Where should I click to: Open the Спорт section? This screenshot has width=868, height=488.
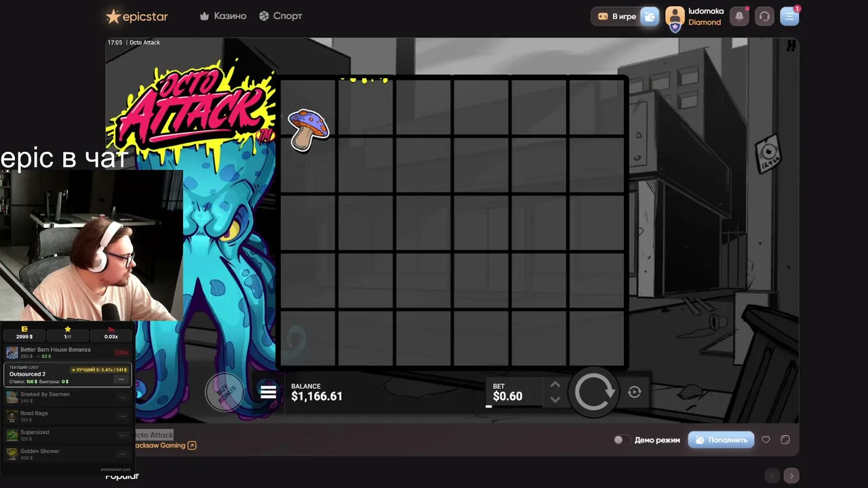click(x=281, y=16)
